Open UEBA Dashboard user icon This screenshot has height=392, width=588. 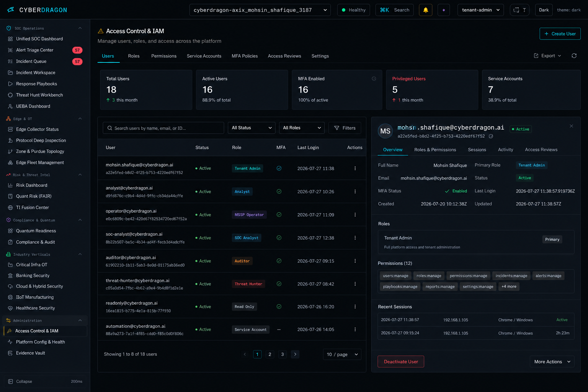pyautogui.click(x=10, y=106)
